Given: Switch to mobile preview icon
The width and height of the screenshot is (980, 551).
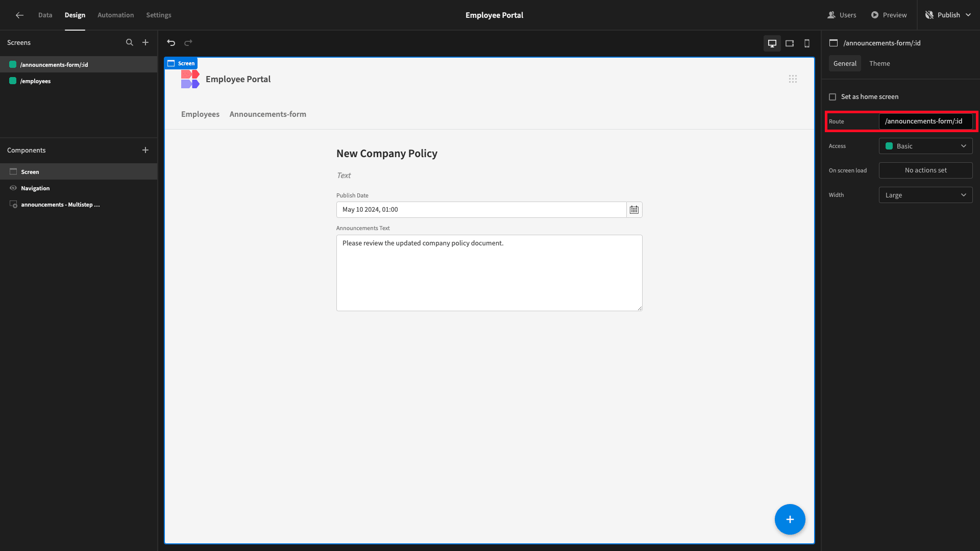Looking at the screenshot, I should point(807,43).
